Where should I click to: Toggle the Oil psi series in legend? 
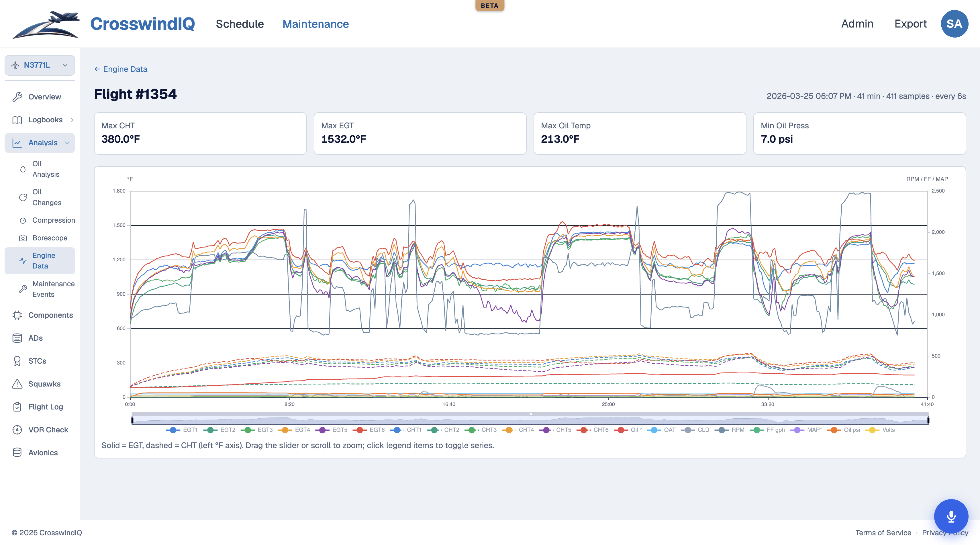click(843, 430)
